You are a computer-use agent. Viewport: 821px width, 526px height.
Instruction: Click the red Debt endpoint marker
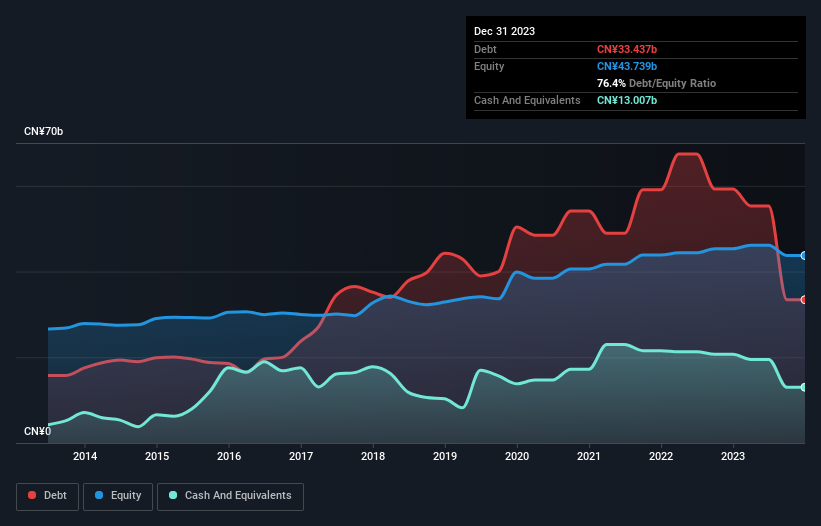tap(804, 300)
